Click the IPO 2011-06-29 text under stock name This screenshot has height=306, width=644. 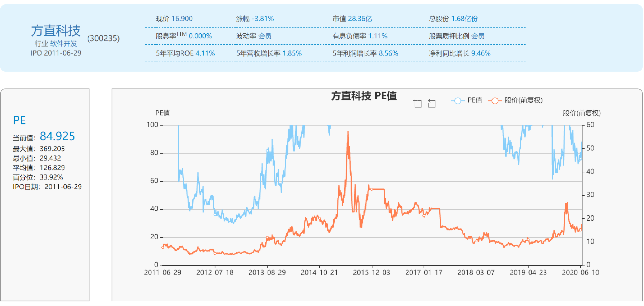pos(56,53)
